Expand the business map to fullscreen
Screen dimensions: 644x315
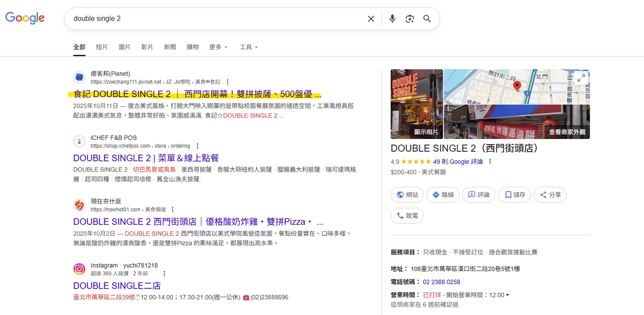(580, 77)
